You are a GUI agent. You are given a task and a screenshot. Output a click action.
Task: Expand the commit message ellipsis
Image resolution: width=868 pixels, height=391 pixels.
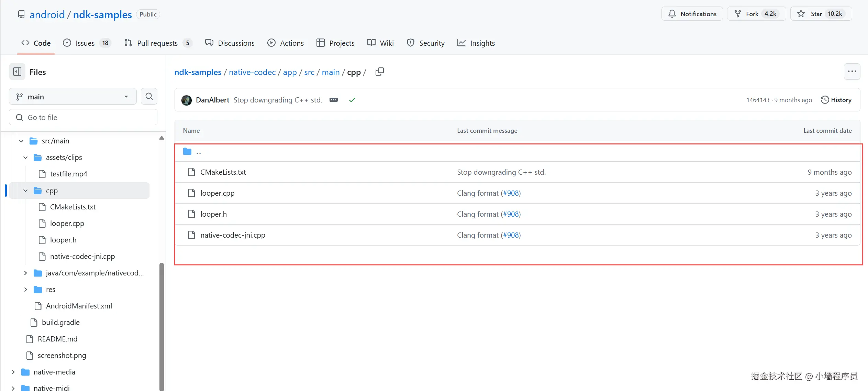point(333,100)
